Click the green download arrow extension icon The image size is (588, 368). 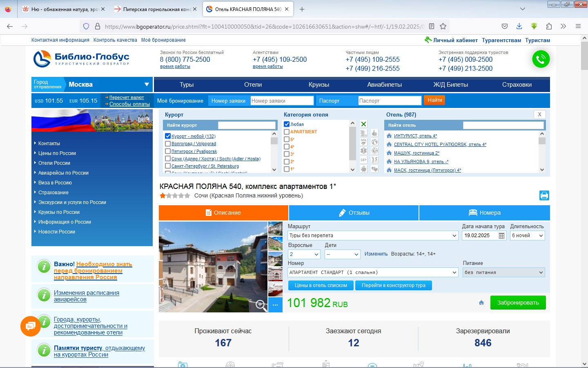[x=534, y=26]
